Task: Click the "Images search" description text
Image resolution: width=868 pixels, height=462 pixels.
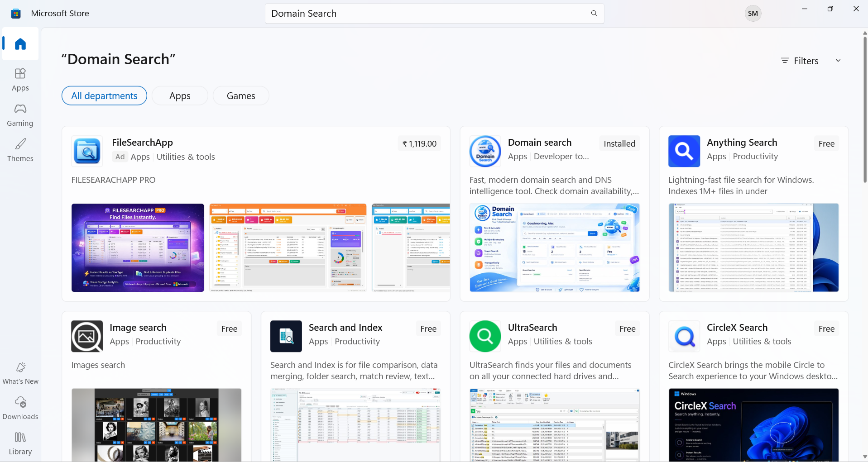Action: click(x=98, y=365)
